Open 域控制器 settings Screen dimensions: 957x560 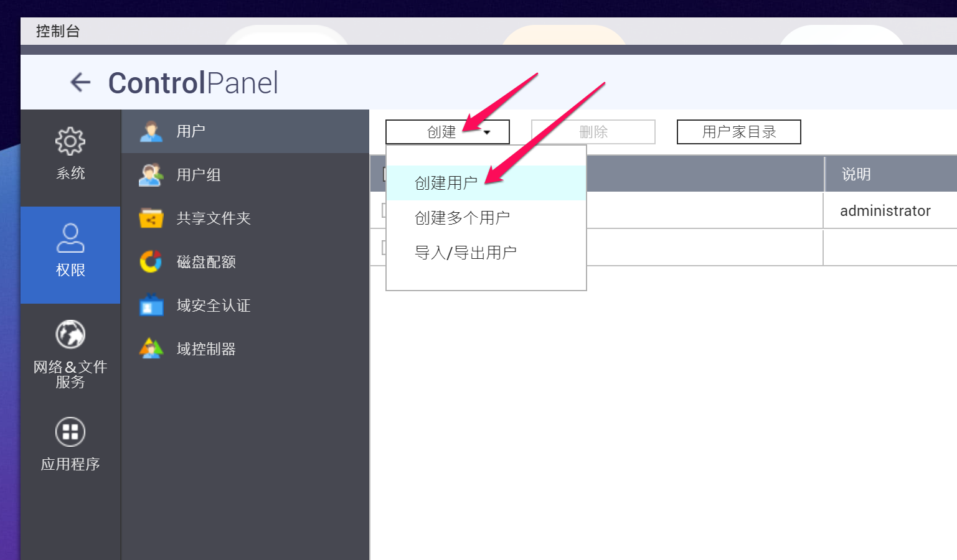coord(245,349)
